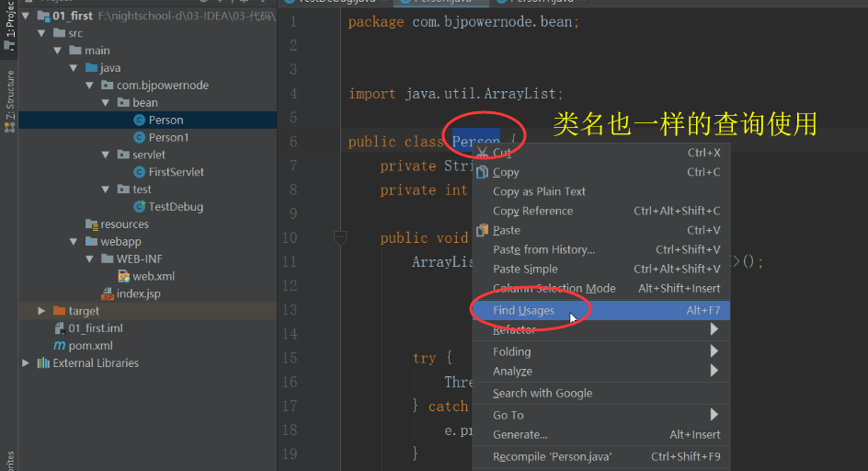Select FirstServlet in project tree
This screenshot has width=868, height=471.
[176, 172]
